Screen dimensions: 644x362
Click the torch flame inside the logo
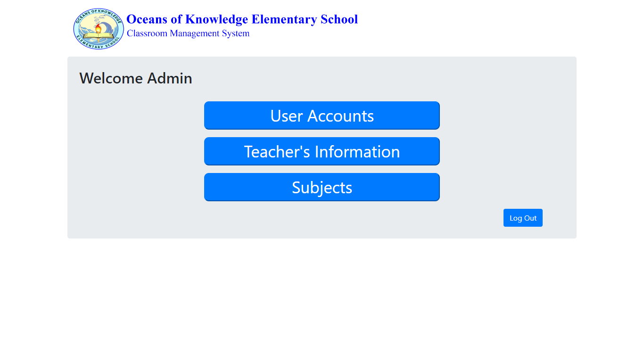point(98,29)
